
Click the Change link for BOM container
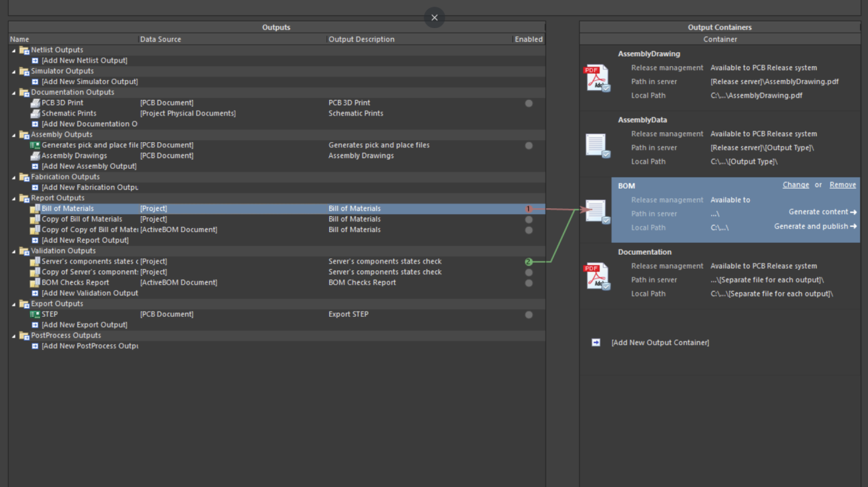[x=795, y=185]
